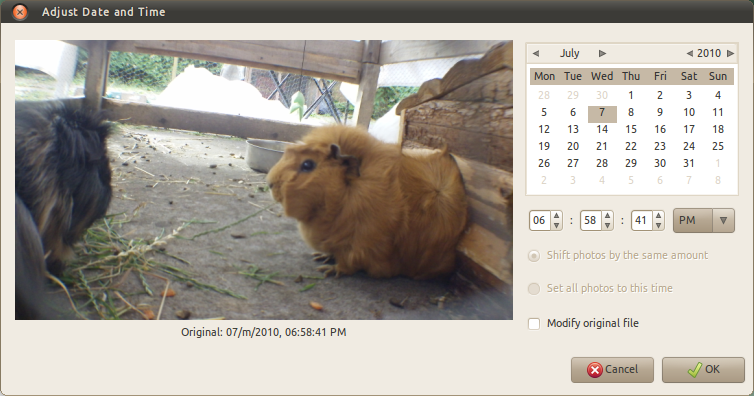Click the hour field showing 06
This screenshot has height=396, width=754.
point(540,221)
